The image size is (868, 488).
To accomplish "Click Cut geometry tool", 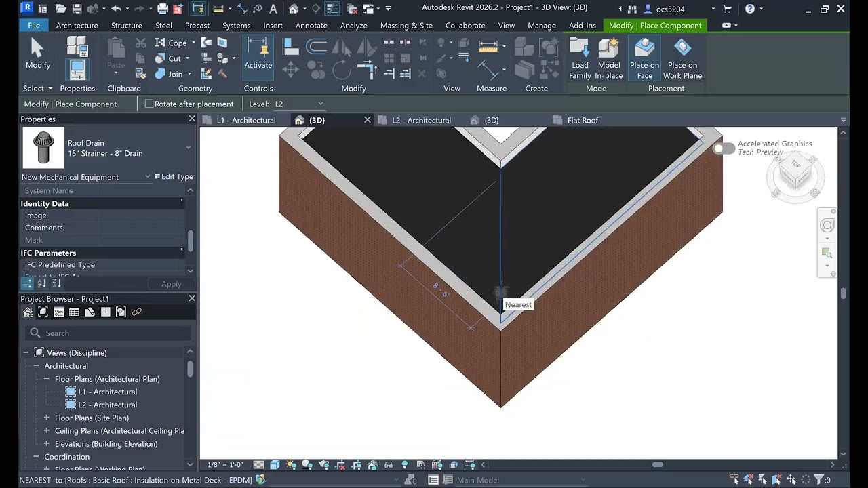I will click(x=169, y=58).
